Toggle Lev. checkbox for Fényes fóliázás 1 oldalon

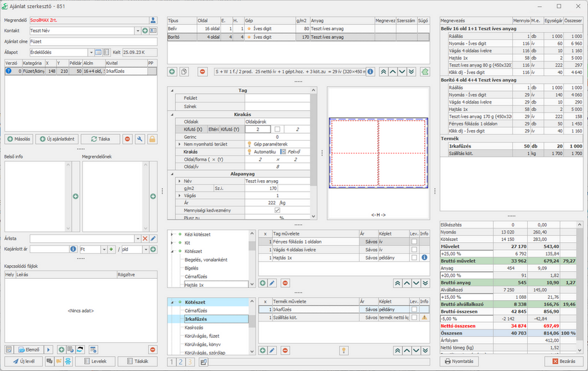point(414,241)
